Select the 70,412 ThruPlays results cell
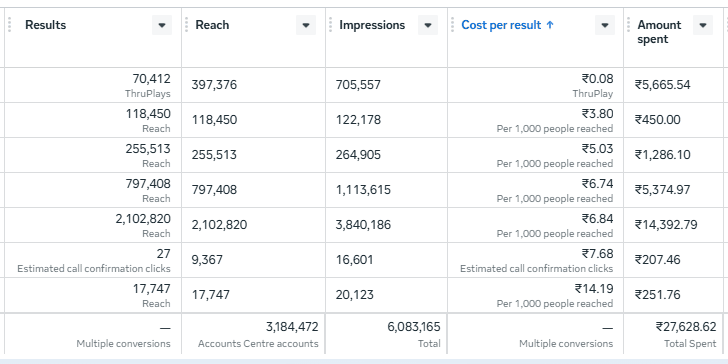The width and height of the screenshot is (728, 364). [x=93, y=85]
